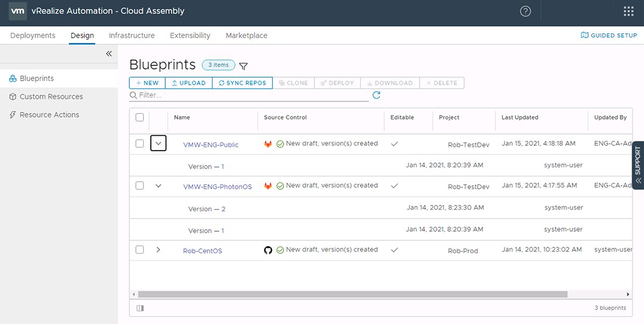644x324 pixels.
Task: Switch to the Infrastructure tab
Action: click(131, 35)
